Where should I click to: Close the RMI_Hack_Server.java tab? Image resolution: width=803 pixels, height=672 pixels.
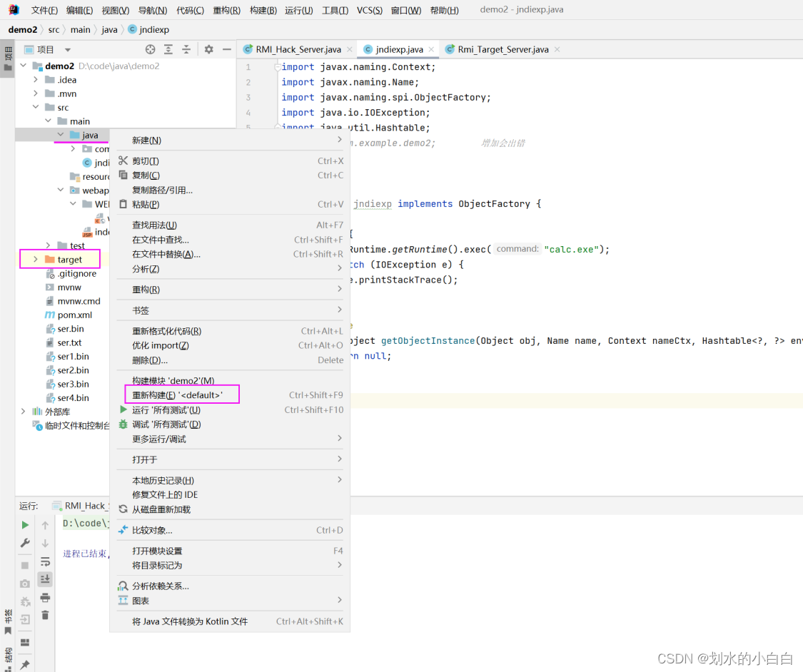(x=350, y=49)
